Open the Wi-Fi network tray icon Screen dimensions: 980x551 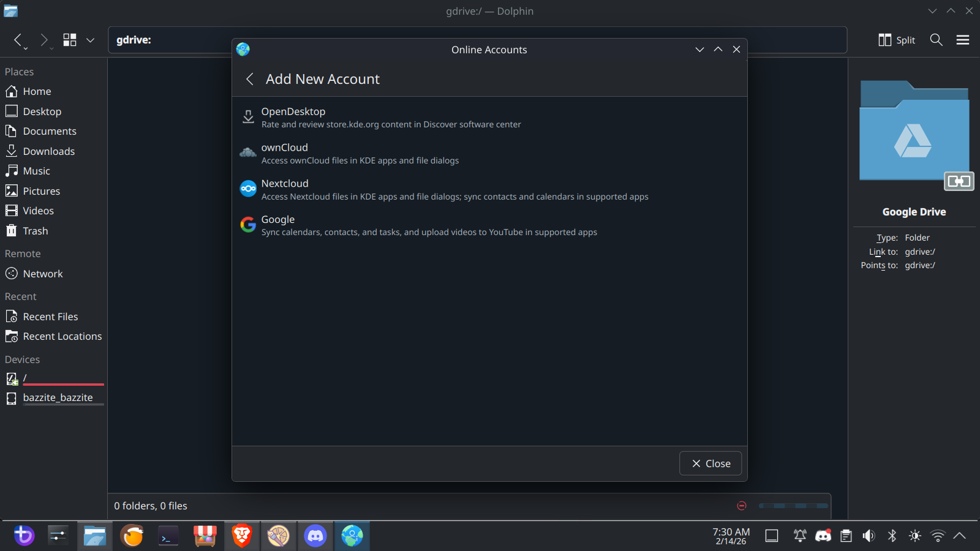[938, 536]
